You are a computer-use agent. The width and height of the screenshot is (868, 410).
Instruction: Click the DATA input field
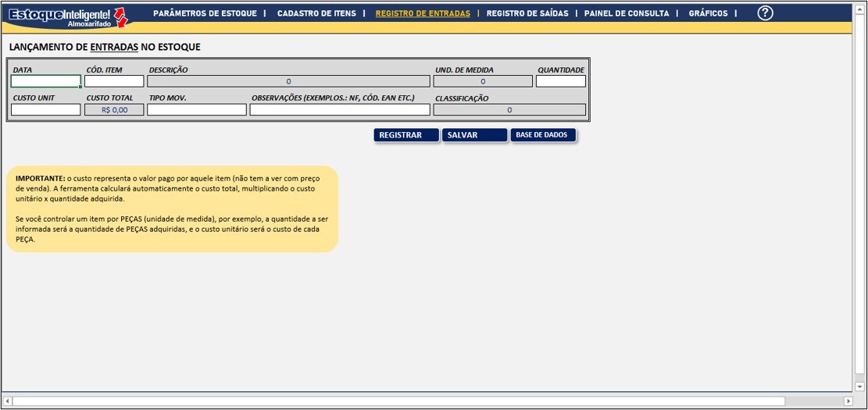coord(46,81)
